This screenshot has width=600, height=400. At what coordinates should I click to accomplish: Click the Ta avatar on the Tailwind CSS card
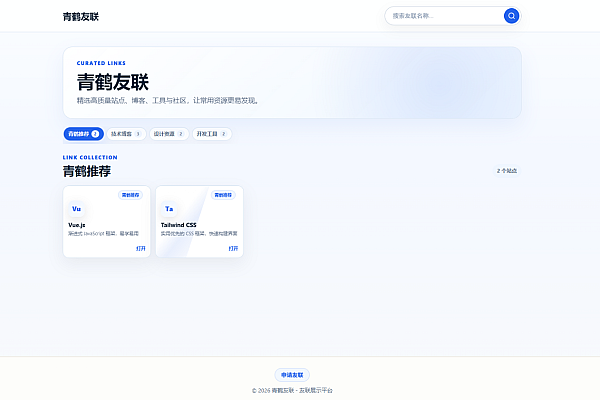[x=169, y=209]
